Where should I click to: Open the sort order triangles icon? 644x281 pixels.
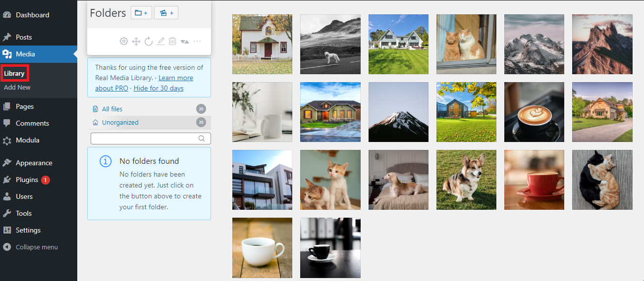[x=185, y=42]
